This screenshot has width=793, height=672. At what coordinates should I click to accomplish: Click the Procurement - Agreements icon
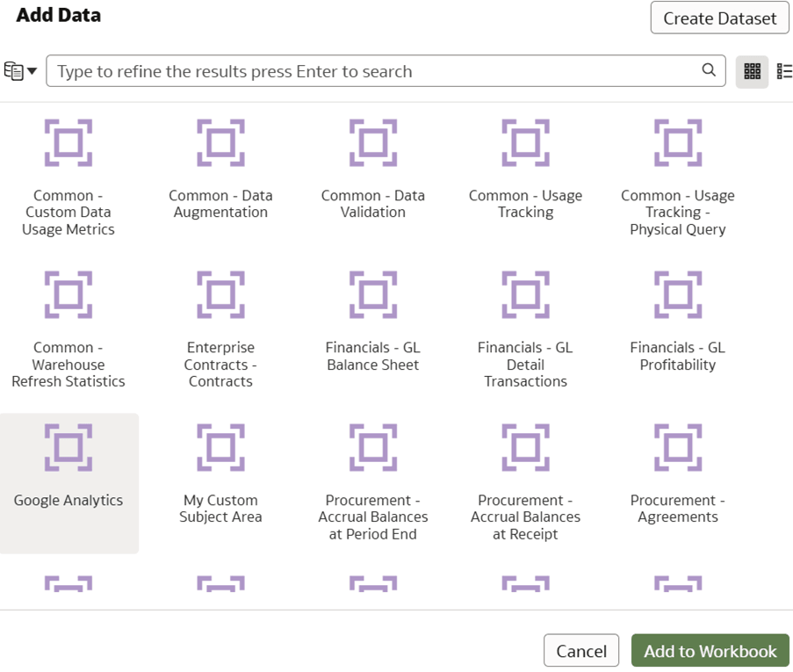coord(677,446)
